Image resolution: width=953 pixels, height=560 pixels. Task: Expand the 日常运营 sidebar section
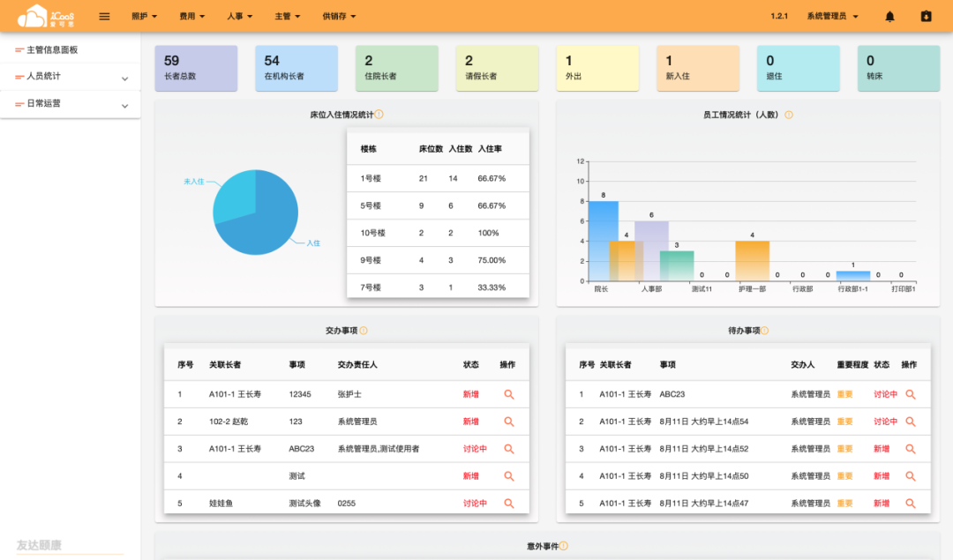coord(124,105)
